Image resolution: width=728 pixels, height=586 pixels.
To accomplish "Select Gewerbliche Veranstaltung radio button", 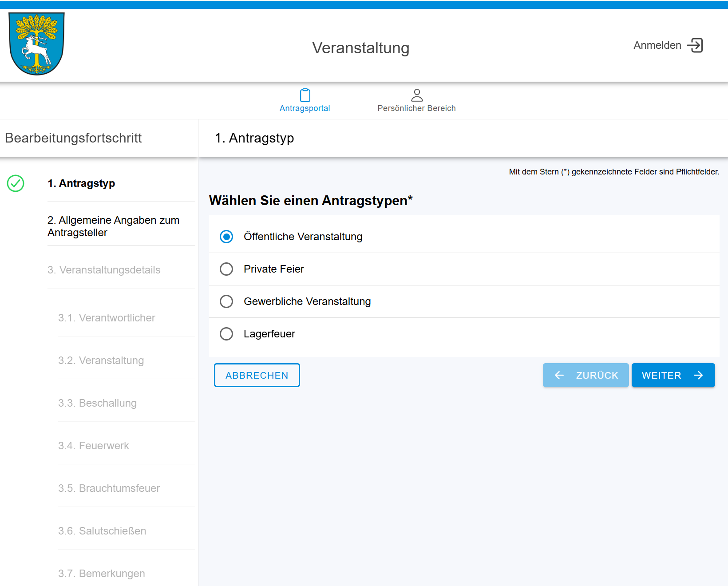I will [226, 301].
